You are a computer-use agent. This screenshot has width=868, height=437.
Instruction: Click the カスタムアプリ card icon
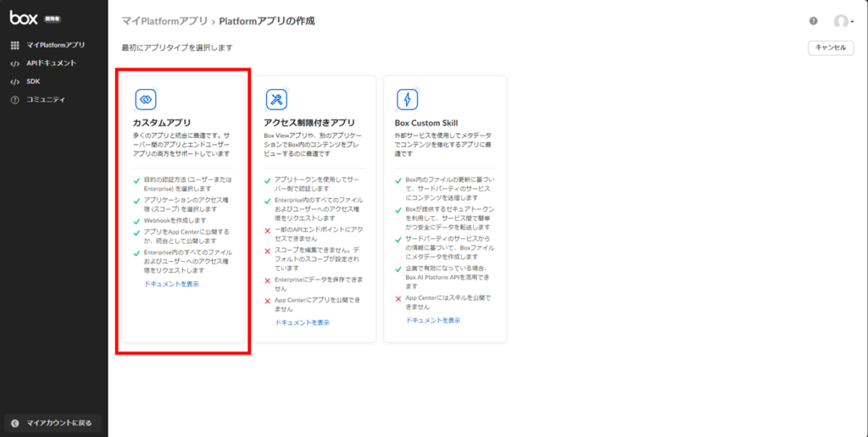[x=146, y=100]
